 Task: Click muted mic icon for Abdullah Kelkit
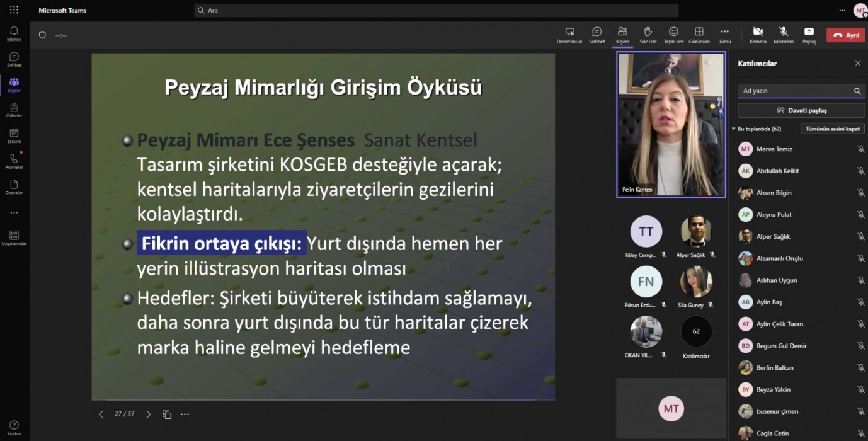click(860, 171)
